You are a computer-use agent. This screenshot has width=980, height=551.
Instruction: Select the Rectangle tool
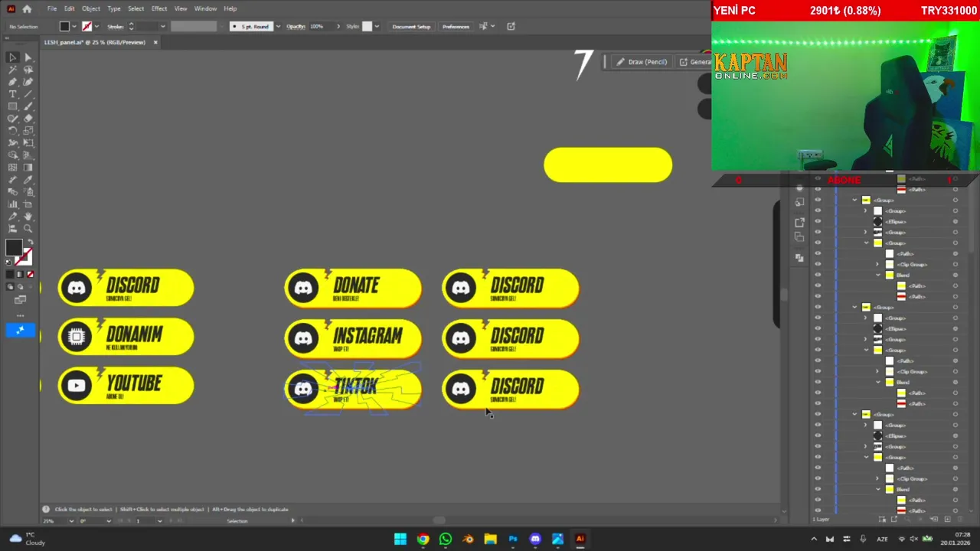[13, 106]
